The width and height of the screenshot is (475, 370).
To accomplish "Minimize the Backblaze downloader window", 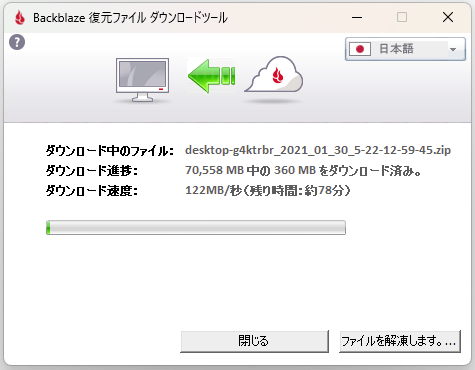I will 357,17.
